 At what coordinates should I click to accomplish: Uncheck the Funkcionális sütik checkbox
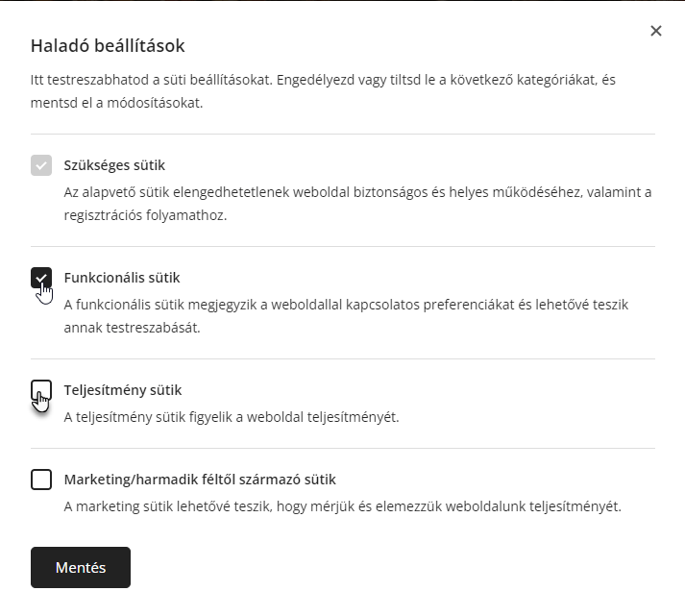41,278
